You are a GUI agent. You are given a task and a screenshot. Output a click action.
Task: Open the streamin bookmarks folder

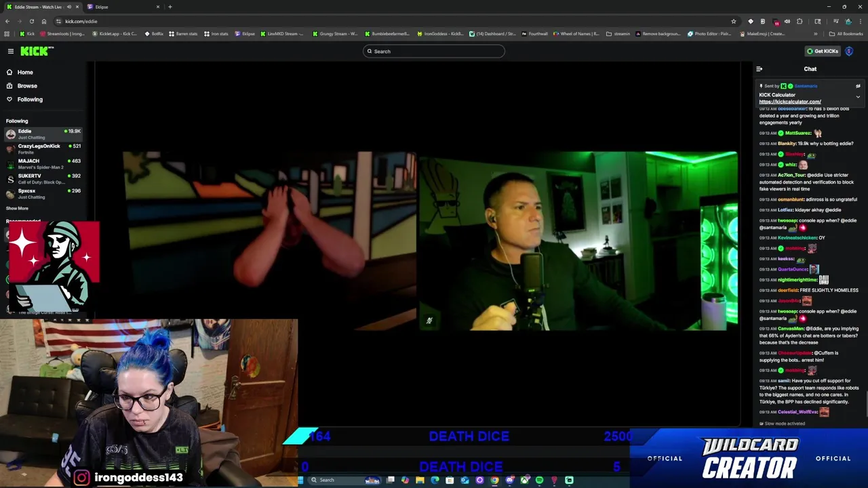[x=618, y=34]
